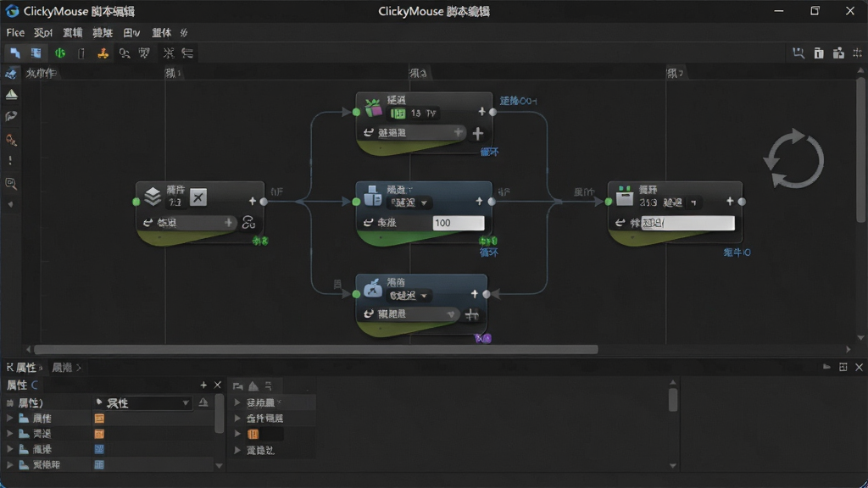The width and height of the screenshot is (868, 488).
Task: Click the crossed-tools icon in top toolbar
Action: (169, 53)
